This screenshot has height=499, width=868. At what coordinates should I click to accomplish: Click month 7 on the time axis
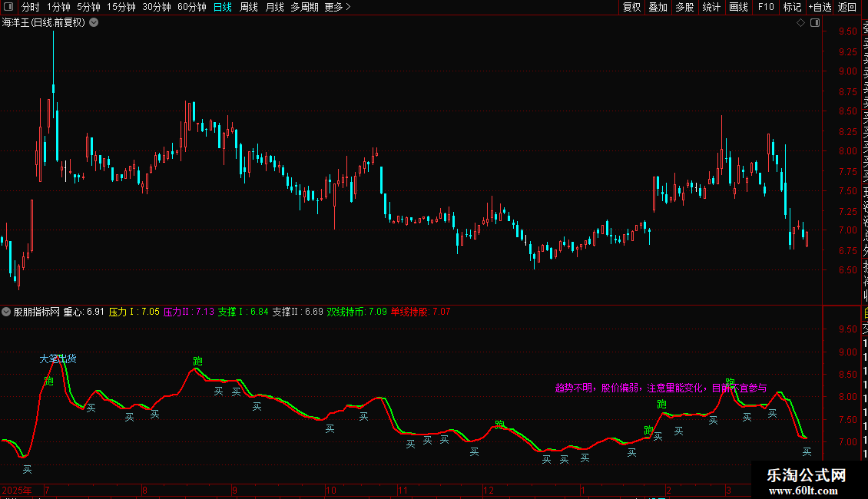click(47, 490)
